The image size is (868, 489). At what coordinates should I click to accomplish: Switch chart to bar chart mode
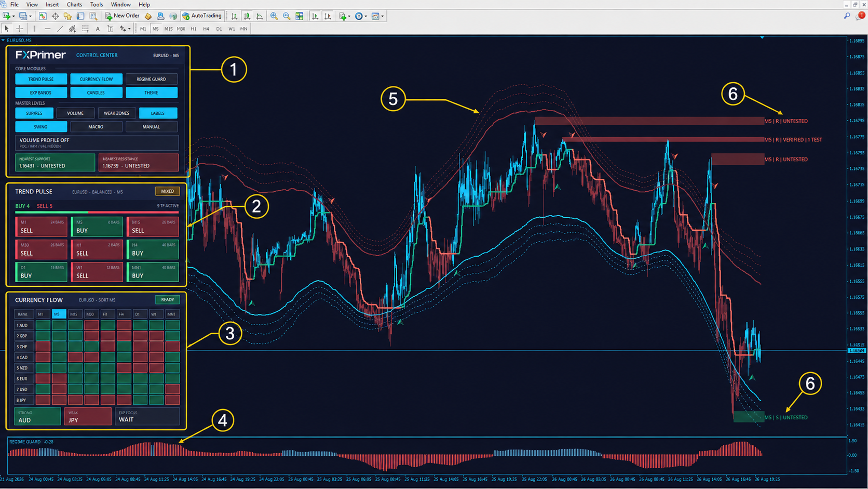click(235, 16)
